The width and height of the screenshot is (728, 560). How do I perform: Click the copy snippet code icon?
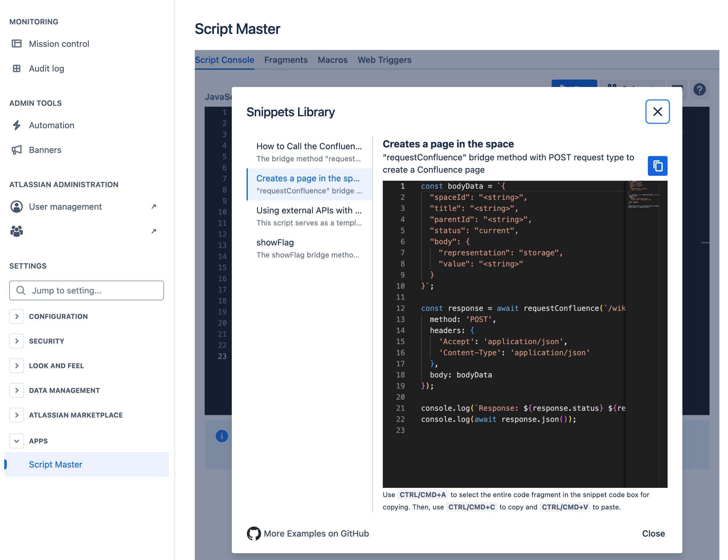point(657,166)
